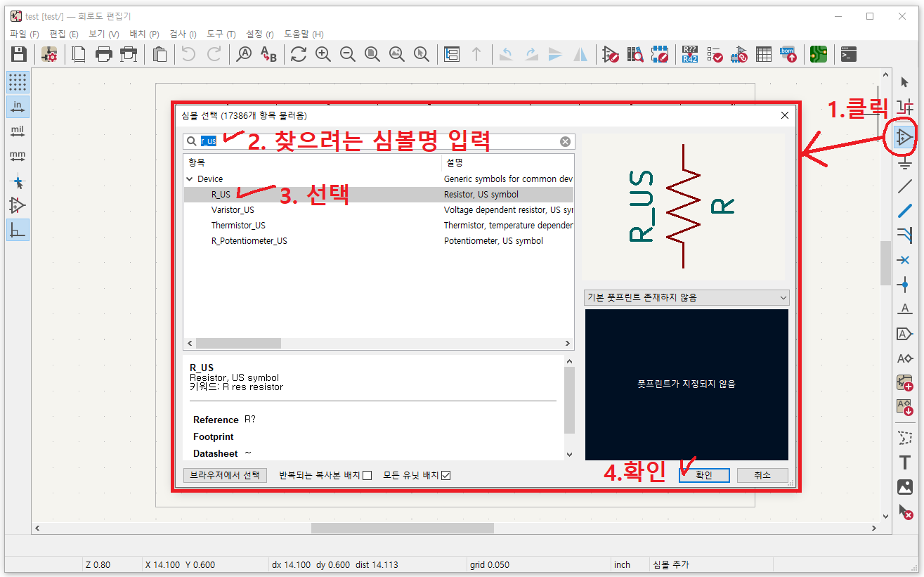The width and height of the screenshot is (924, 577).
Task: Check the 반복되는 복사본 배치 checkbox
Action: pos(367,476)
